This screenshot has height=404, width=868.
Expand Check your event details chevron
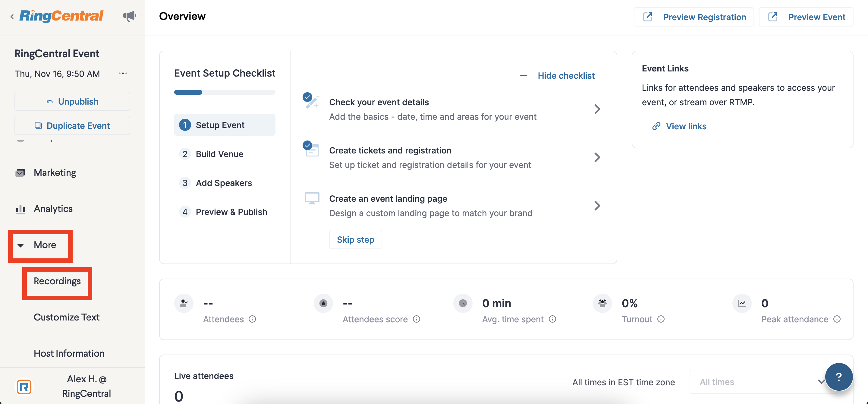click(x=597, y=109)
